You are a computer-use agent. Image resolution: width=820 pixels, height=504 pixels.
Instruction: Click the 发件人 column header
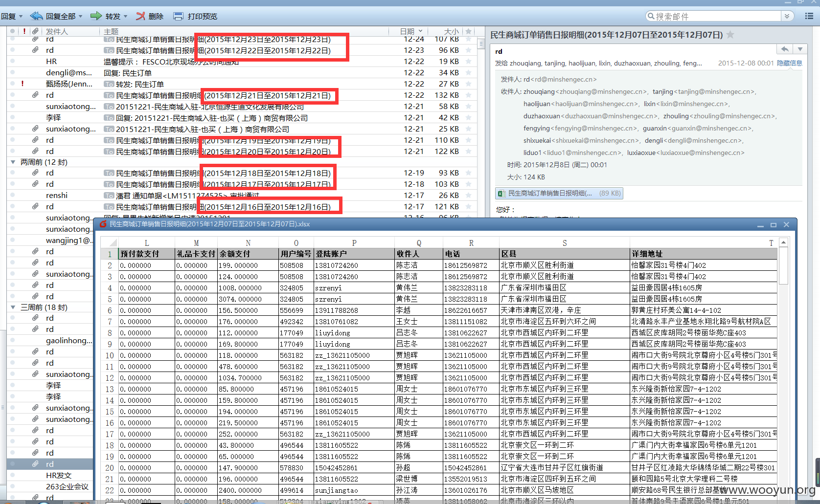pos(57,31)
